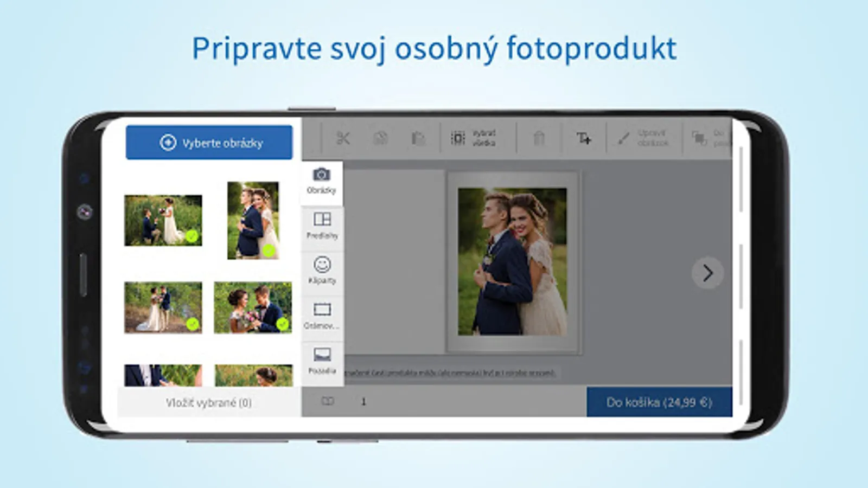Click page number 1 in bottom bar

click(x=363, y=402)
